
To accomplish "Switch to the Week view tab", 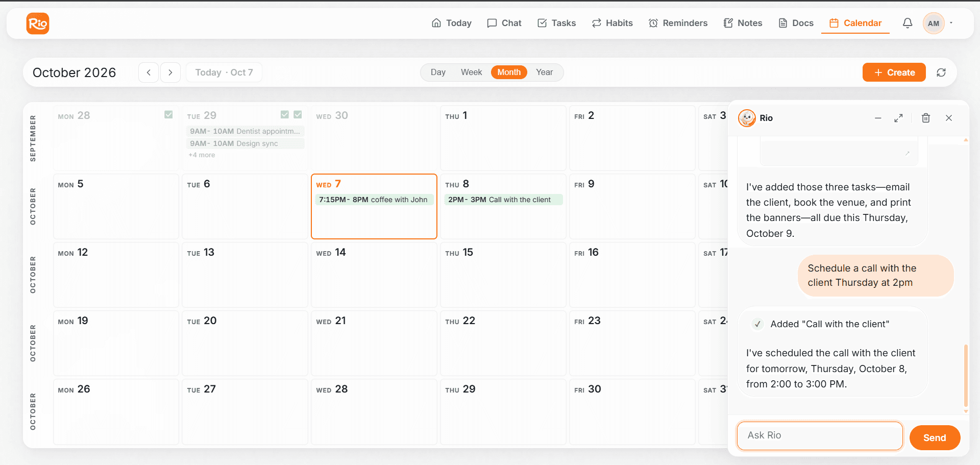I will (471, 72).
